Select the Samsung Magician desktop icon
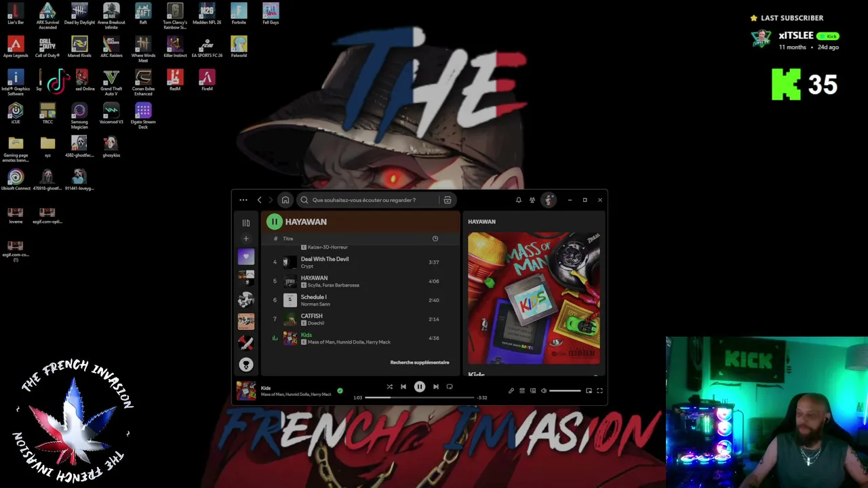The width and height of the screenshot is (868, 488). [79, 115]
